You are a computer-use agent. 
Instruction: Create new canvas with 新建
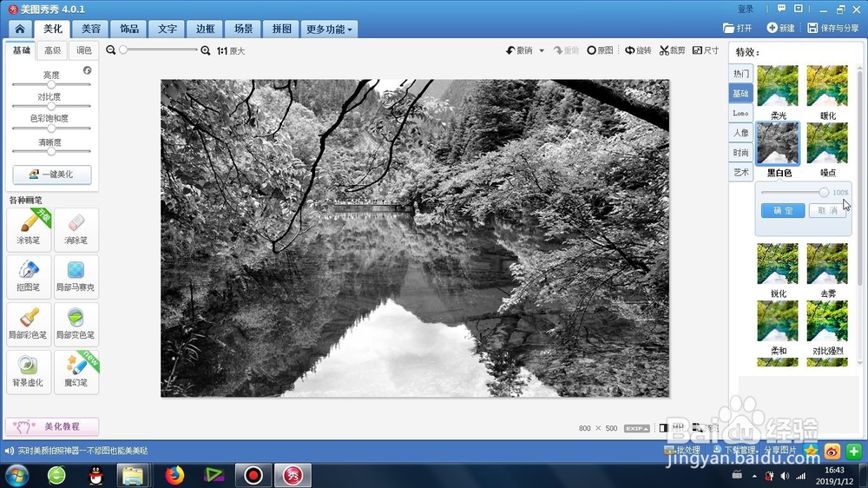pos(780,28)
